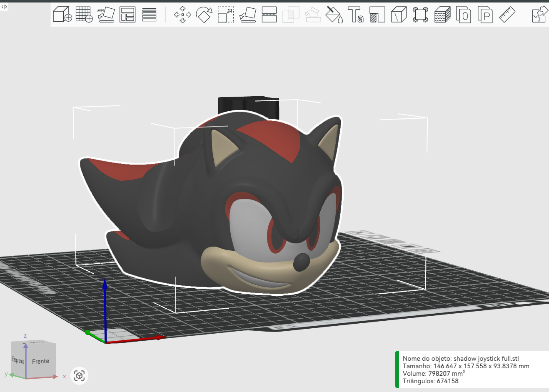Activate the Scale tool
549x392 pixels.
pos(226,15)
